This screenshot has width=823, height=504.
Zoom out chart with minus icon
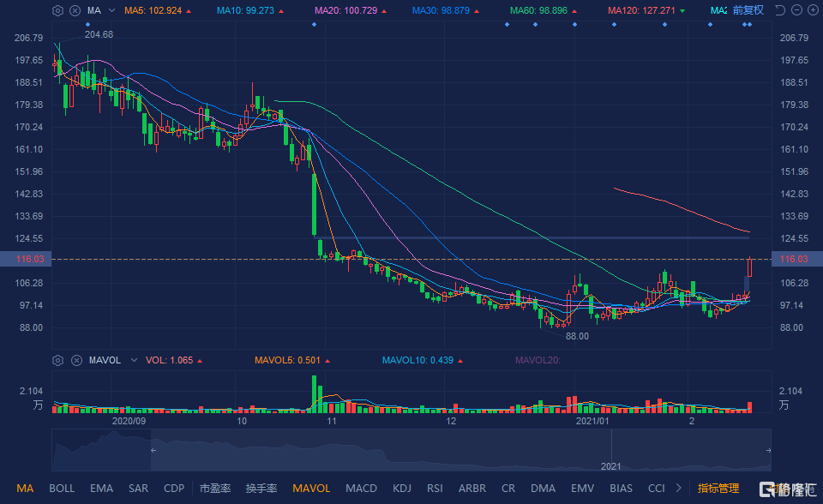pos(796,11)
